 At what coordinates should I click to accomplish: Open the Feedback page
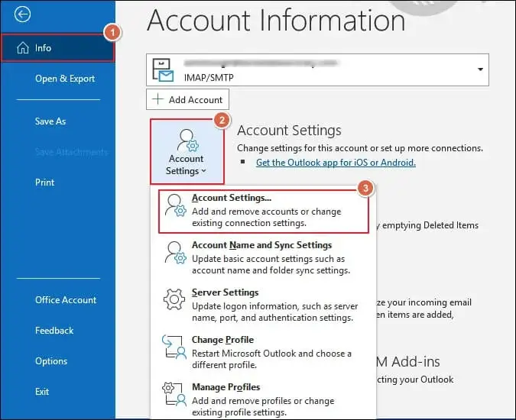(54, 331)
